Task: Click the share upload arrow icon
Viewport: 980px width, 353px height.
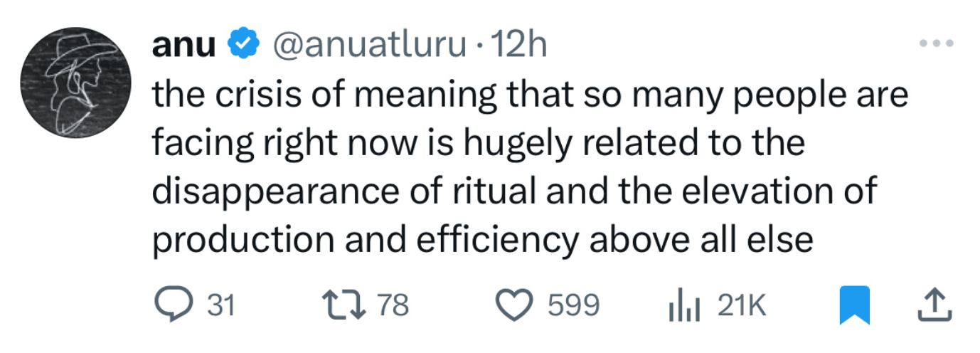Action: (x=934, y=305)
